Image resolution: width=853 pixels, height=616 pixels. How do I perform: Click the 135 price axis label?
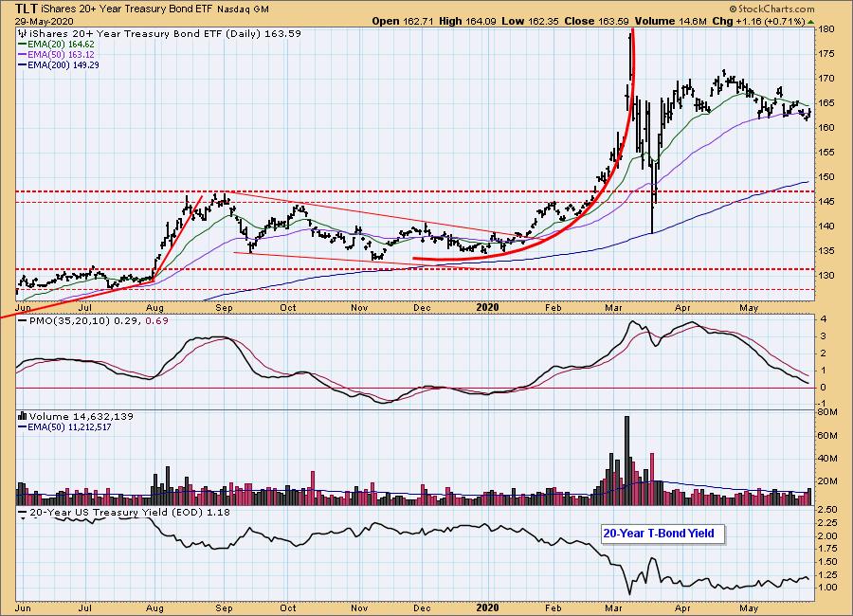826,251
